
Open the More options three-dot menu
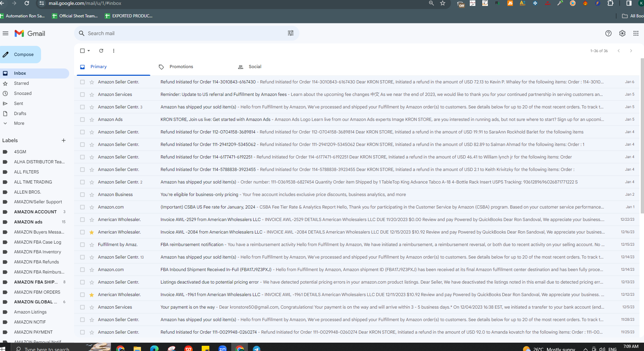(x=114, y=51)
